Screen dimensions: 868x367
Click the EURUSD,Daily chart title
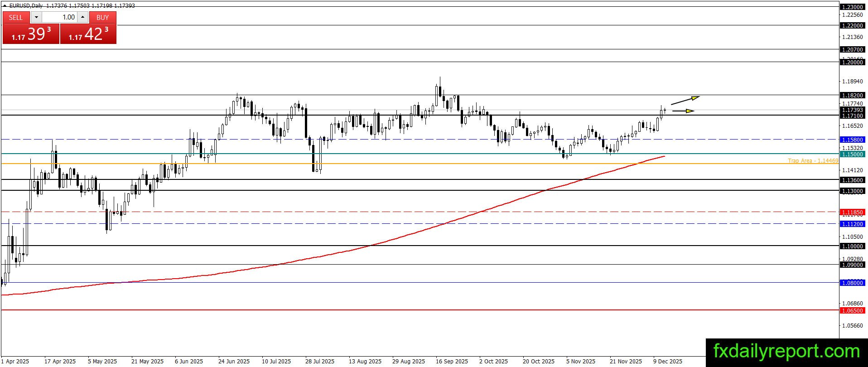(x=26, y=6)
